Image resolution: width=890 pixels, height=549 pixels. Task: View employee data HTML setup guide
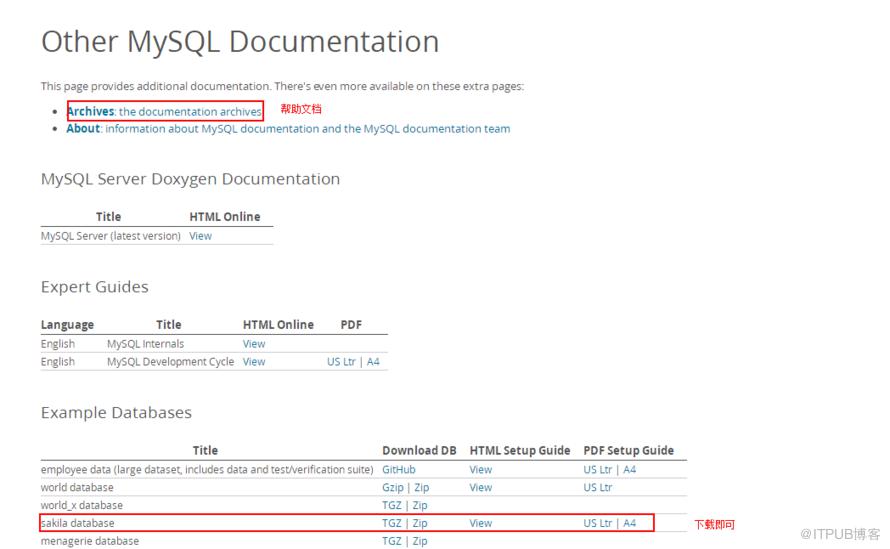coord(480,470)
